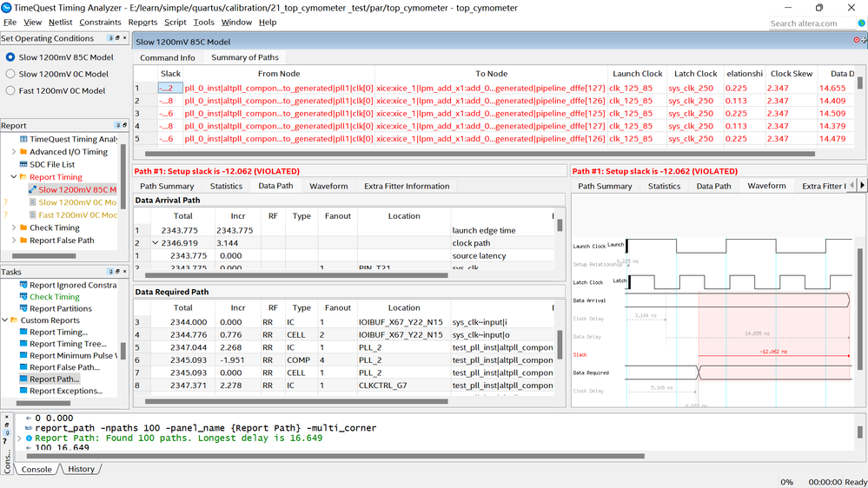Screen dimensions: 868x488
Task: Select Fast 1200mV 0C Model radio button
Action: (10, 90)
